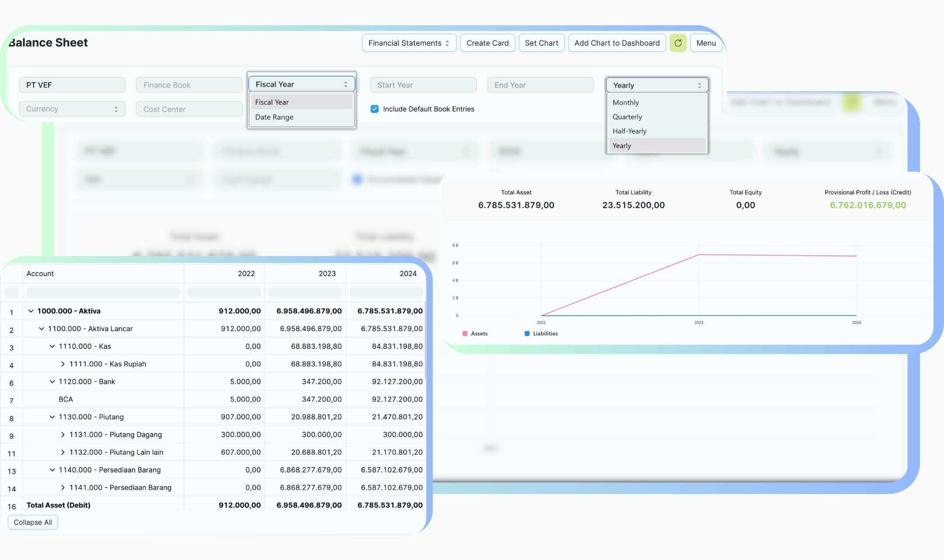Image resolution: width=944 pixels, height=560 pixels.
Task: Expand the 1141.000 - Persediaan Barang row
Action: (x=62, y=487)
